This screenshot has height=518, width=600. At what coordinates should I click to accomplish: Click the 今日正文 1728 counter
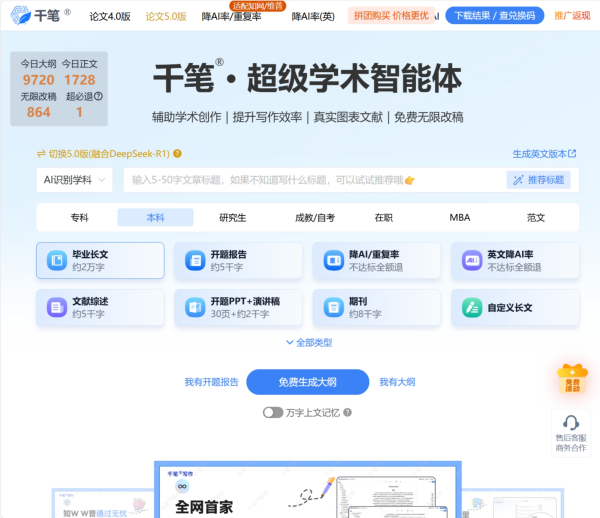coord(80,73)
